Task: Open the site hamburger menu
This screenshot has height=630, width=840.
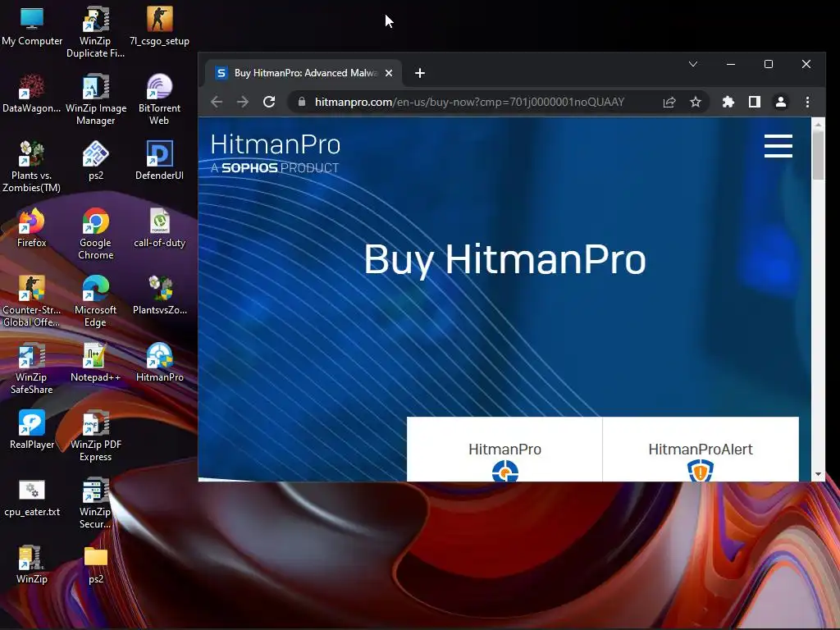Action: tap(778, 146)
